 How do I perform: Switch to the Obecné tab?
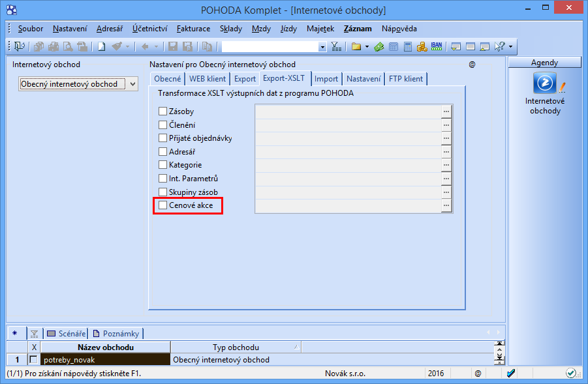168,79
